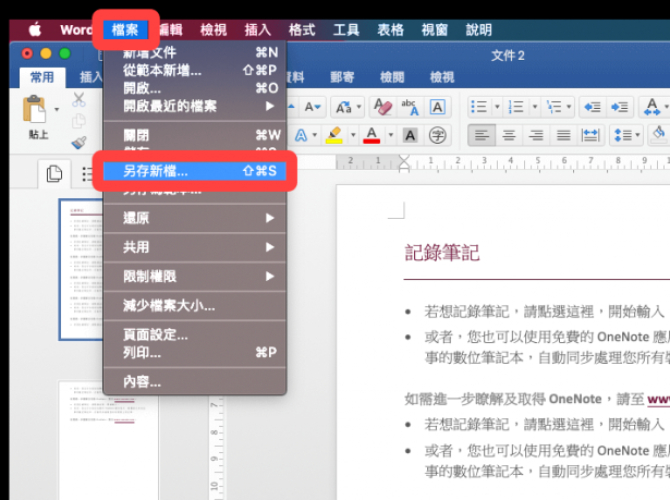Viewport: 670px width, 500px height.
Task: Open the numbered list dropdown arrow
Action: (x=535, y=107)
